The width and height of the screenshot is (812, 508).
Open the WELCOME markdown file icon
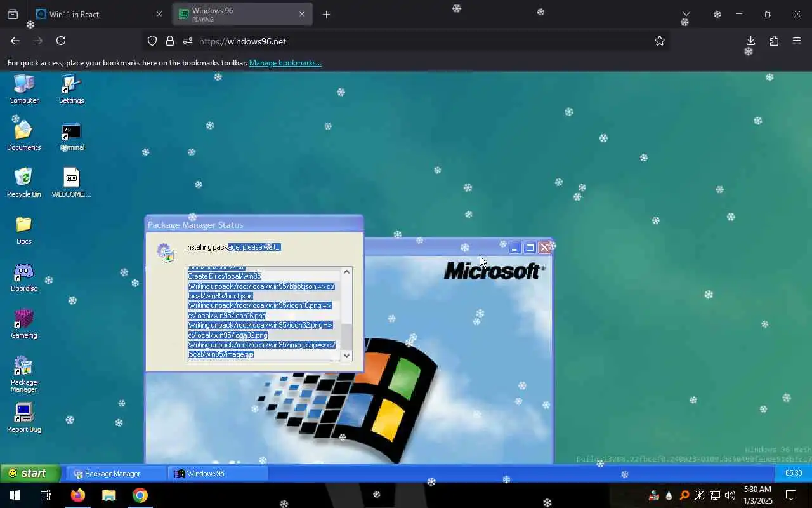pyautogui.click(x=71, y=183)
